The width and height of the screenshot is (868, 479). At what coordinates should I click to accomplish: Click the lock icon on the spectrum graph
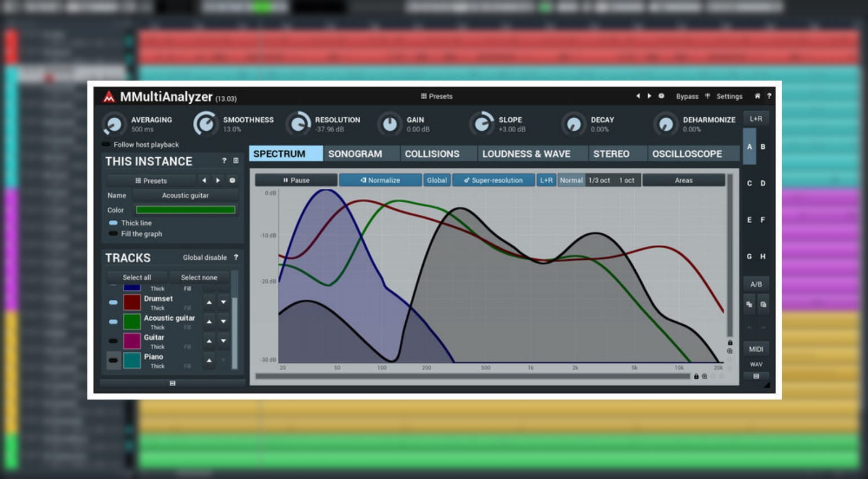tap(730, 343)
